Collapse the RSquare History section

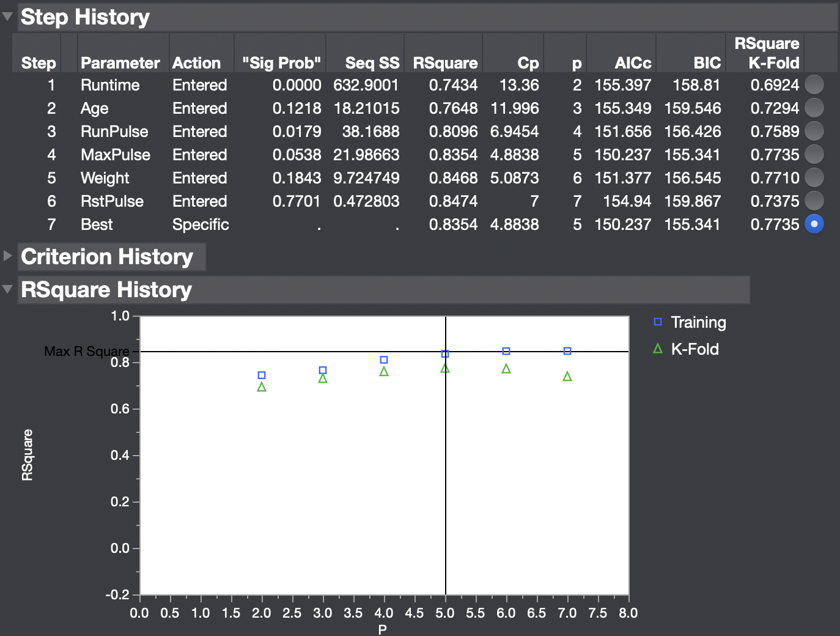click(x=8, y=289)
